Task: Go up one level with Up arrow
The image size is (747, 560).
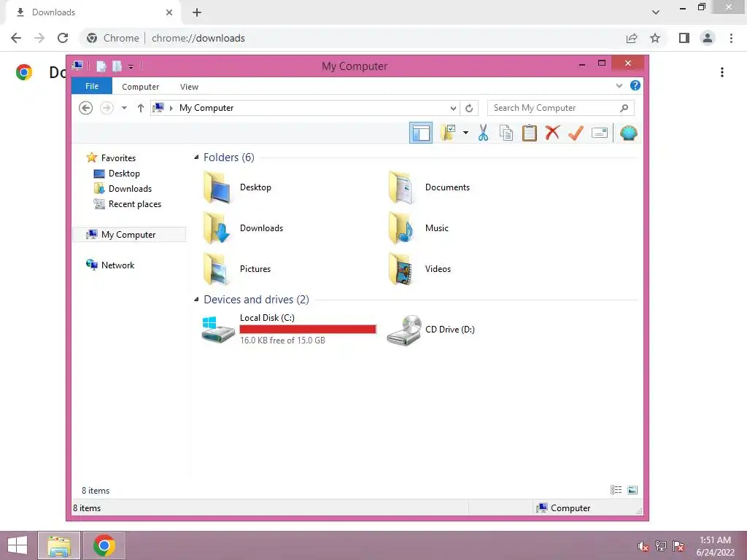Action: (141, 108)
